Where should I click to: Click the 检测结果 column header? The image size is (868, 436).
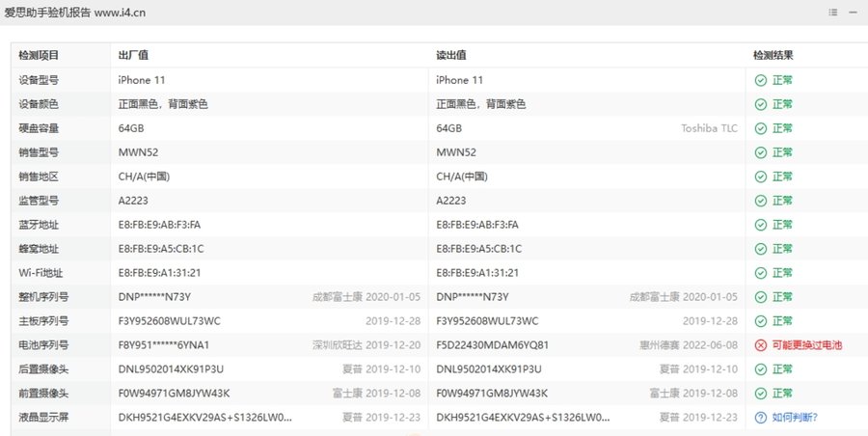773,56
